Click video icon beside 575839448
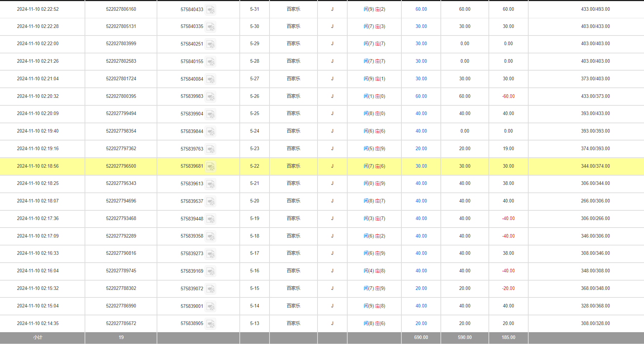 pos(211,219)
